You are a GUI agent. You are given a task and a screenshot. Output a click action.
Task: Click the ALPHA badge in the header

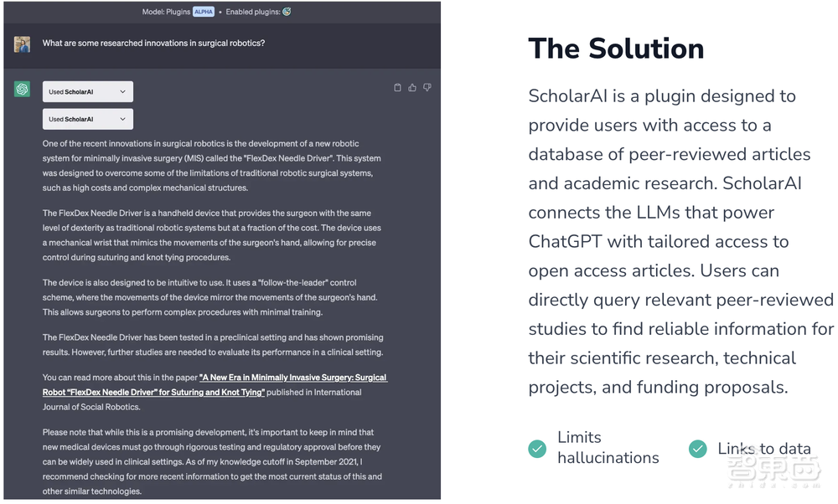tap(204, 12)
